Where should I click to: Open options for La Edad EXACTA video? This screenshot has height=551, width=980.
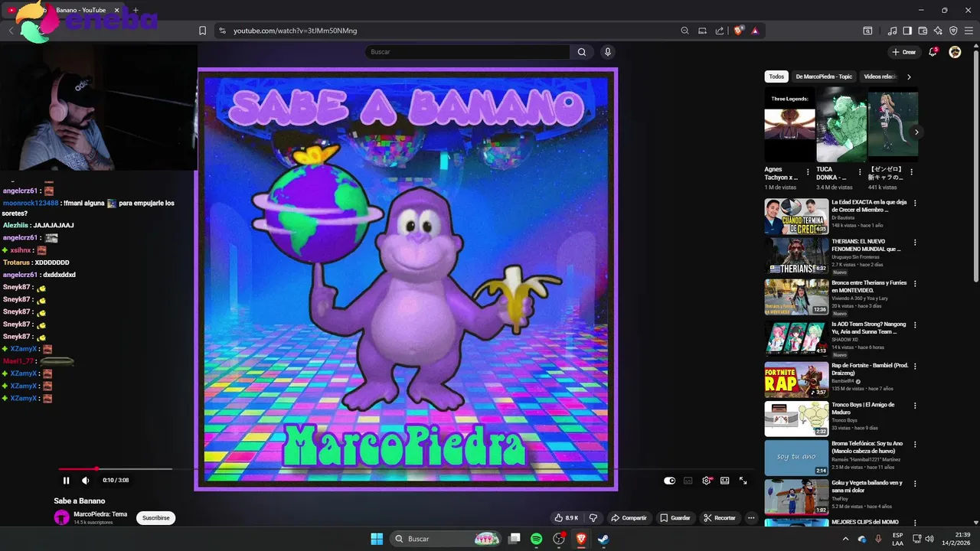pos(915,203)
